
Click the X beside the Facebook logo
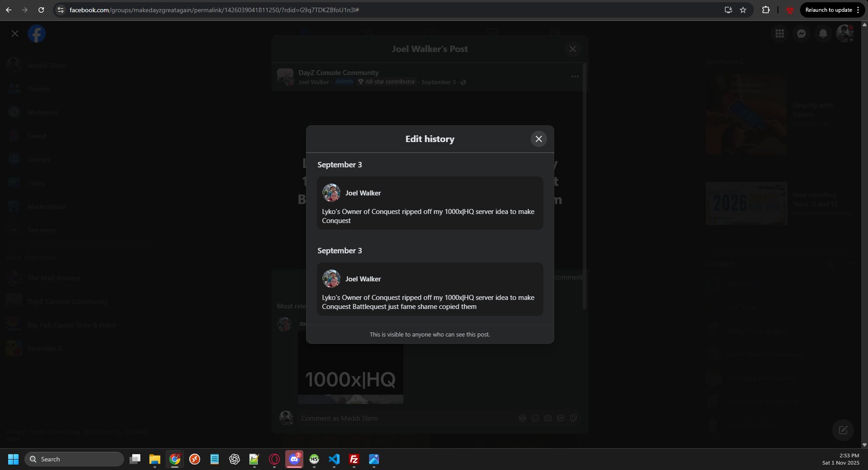coord(15,33)
